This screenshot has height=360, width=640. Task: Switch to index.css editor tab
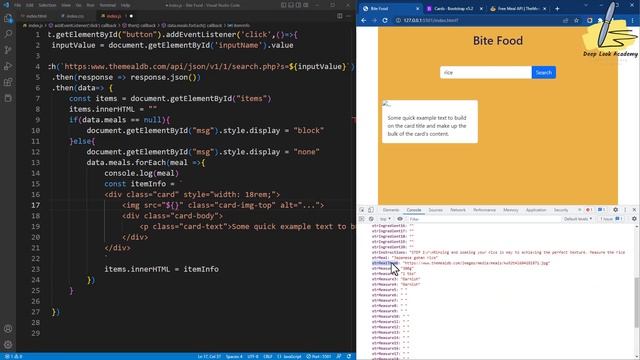click(x=75, y=16)
